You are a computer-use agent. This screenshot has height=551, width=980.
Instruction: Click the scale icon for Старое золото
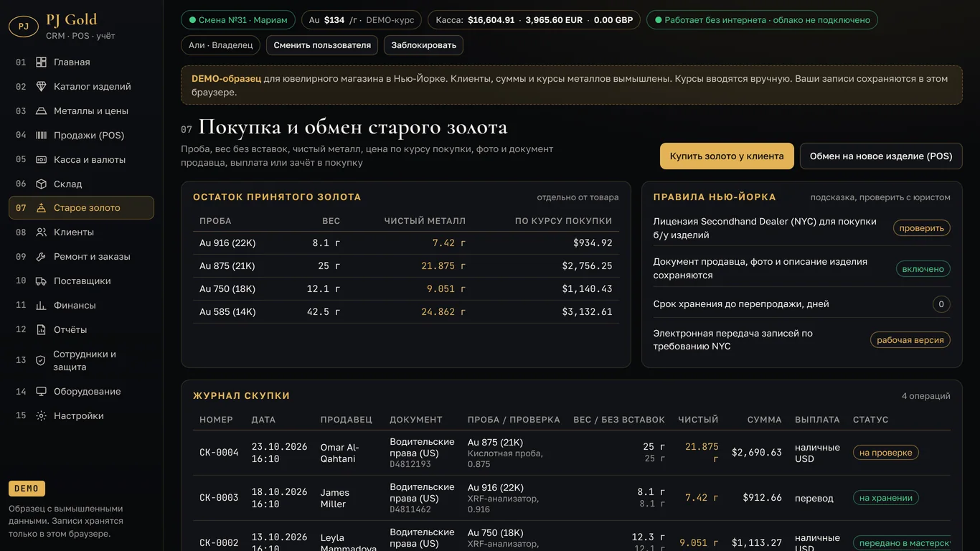[41, 208]
